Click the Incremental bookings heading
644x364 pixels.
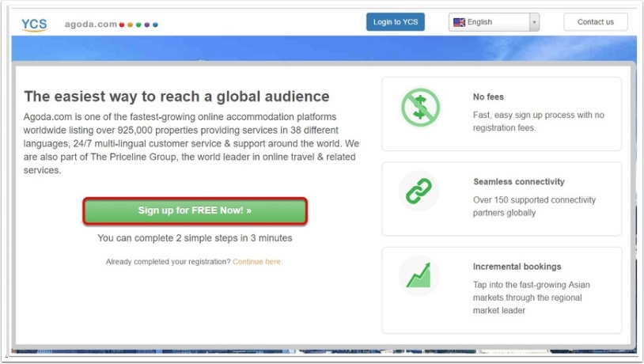[517, 267]
